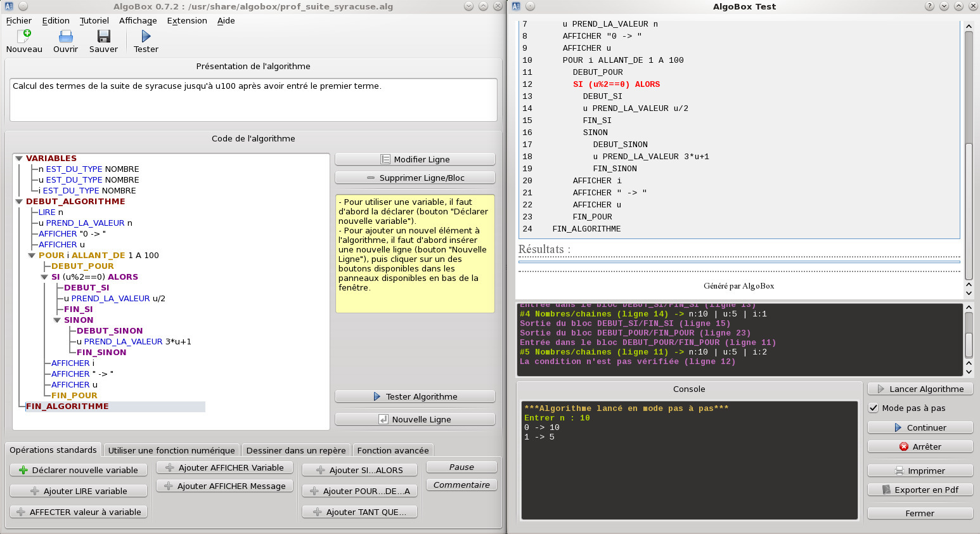Switch to Opérations standards tab
Screen dimensions: 980x534
(53, 450)
